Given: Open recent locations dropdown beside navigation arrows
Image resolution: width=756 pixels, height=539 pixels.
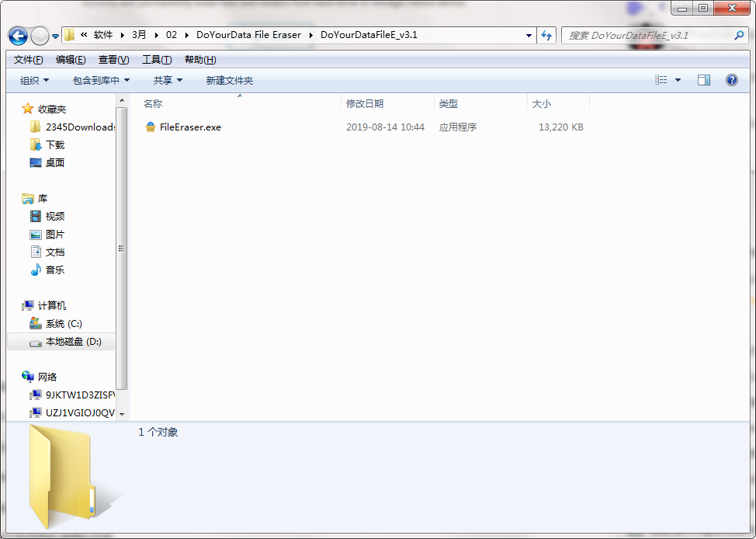Looking at the screenshot, I should [x=55, y=36].
